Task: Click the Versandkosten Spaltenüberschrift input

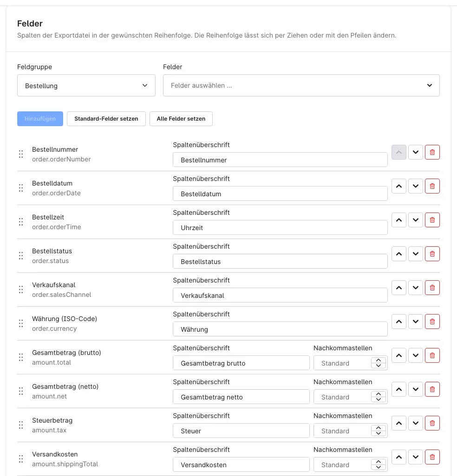Action: [x=241, y=464]
